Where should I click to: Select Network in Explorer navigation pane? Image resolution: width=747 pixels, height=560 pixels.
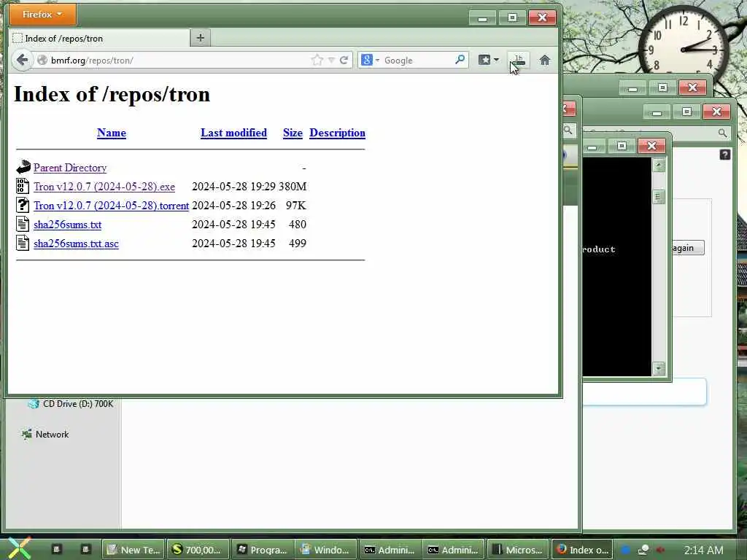click(52, 435)
